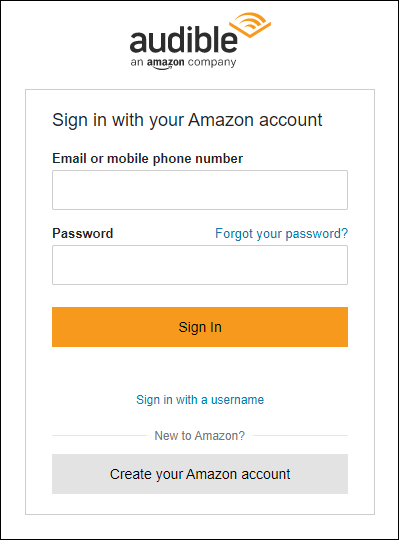Click the Sign in with your Amazon account heading

pos(187,121)
